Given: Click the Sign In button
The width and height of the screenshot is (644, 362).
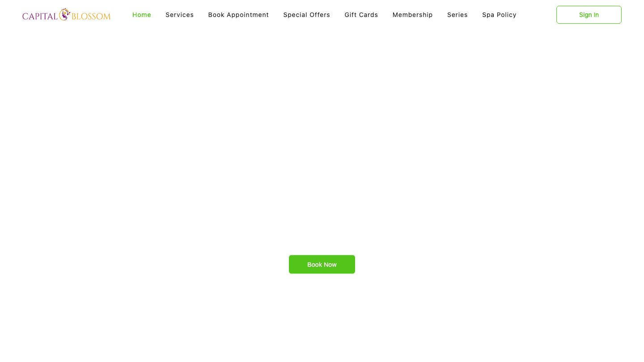Looking at the screenshot, I should click(589, 15).
